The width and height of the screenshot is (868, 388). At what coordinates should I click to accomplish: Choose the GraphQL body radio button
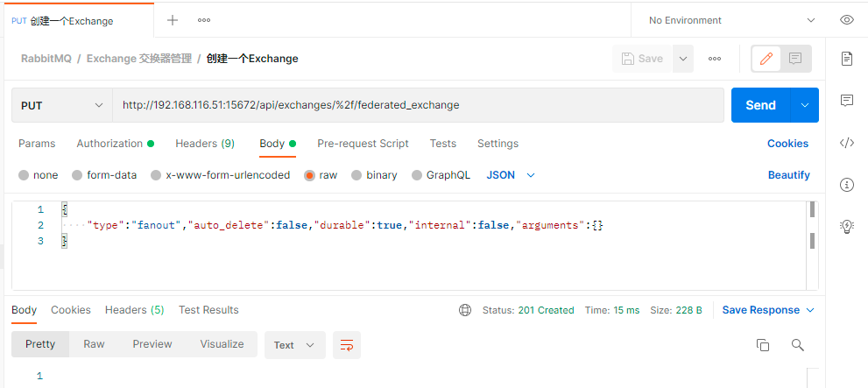coord(441,175)
